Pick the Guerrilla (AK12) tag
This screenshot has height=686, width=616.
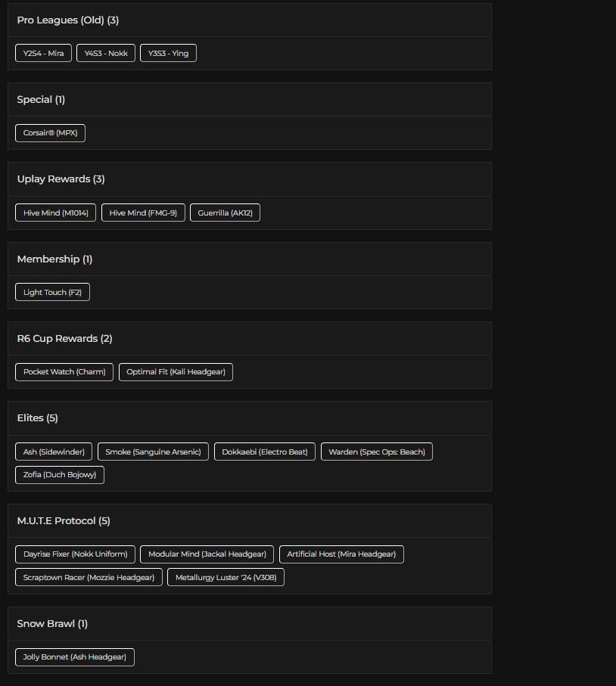pyautogui.click(x=225, y=213)
